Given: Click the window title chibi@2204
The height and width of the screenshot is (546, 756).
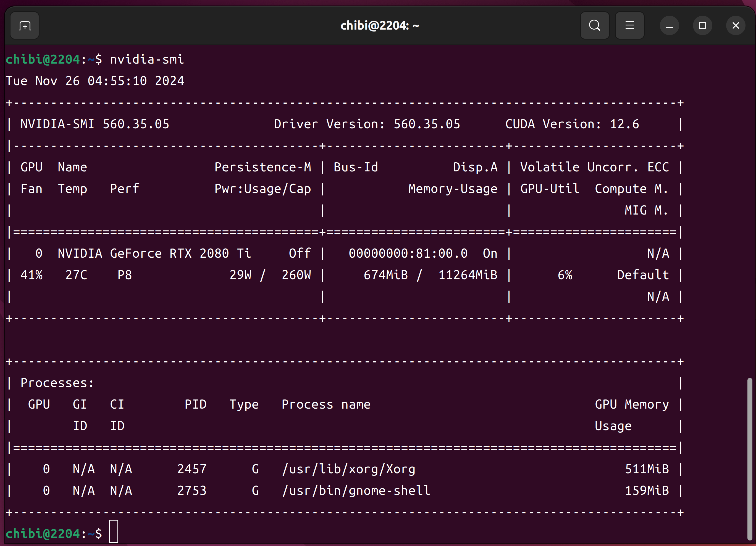Looking at the screenshot, I should tap(379, 26).
